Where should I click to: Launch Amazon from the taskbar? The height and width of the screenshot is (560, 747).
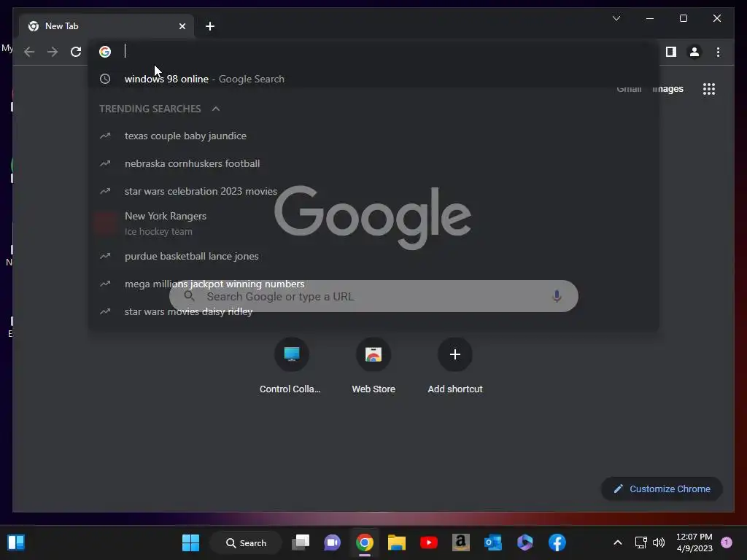(x=461, y=542)
